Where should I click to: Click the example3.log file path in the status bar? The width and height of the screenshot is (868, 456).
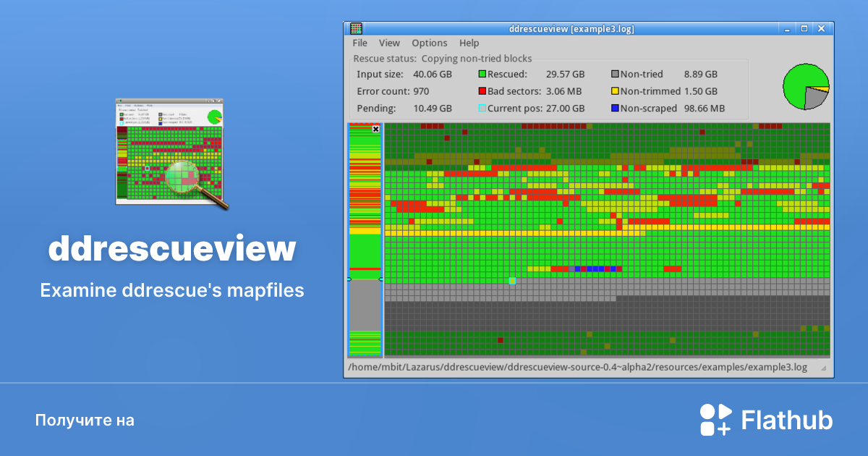(575, 367)
